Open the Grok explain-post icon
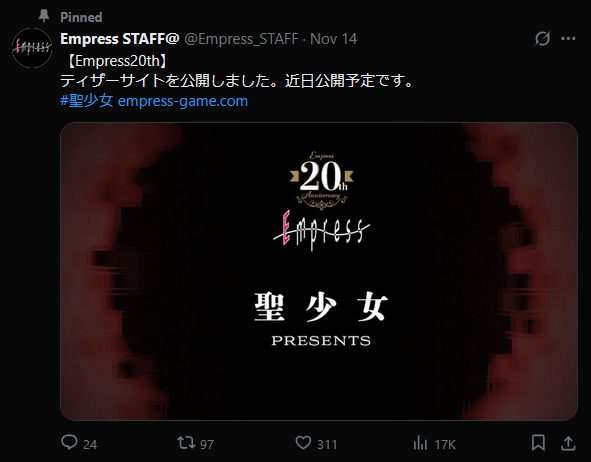This screenshot has width=591, height=462. coord(542,38)
